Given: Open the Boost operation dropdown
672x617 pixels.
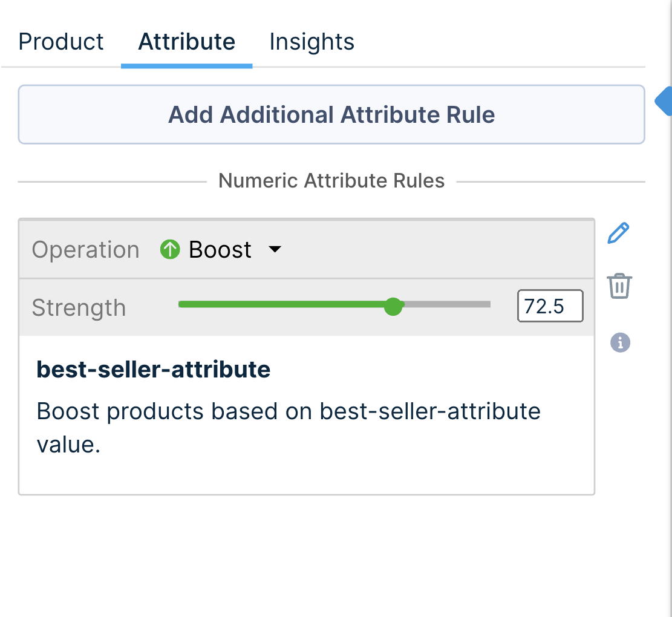Looking at the screenshot, I should point(220,249).
